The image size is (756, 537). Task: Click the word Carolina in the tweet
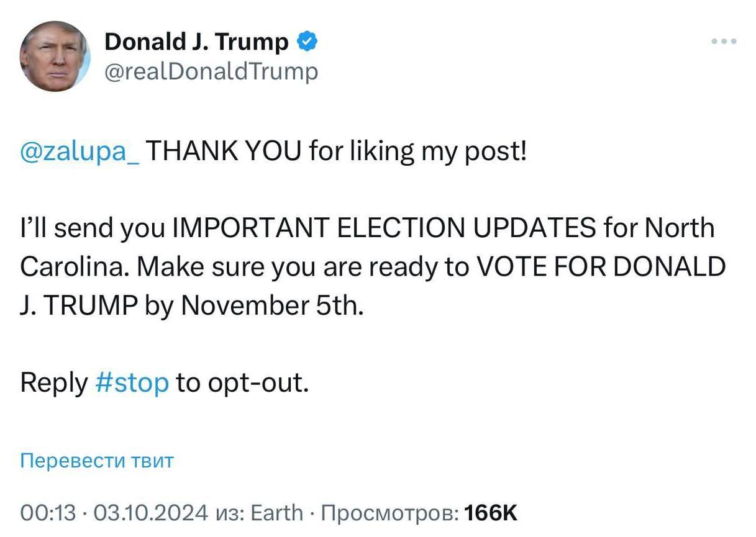73,268
